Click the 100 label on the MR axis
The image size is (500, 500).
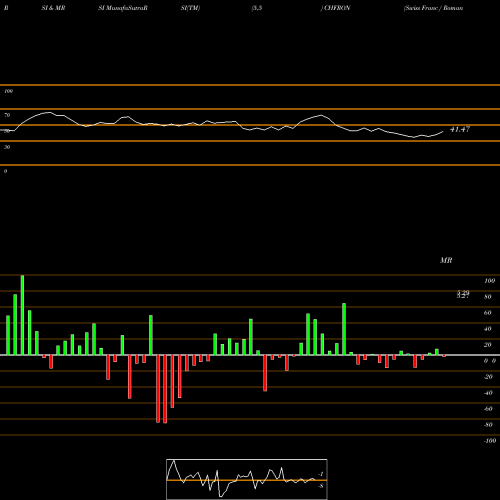pyautogui.click(x=489, y=281)
